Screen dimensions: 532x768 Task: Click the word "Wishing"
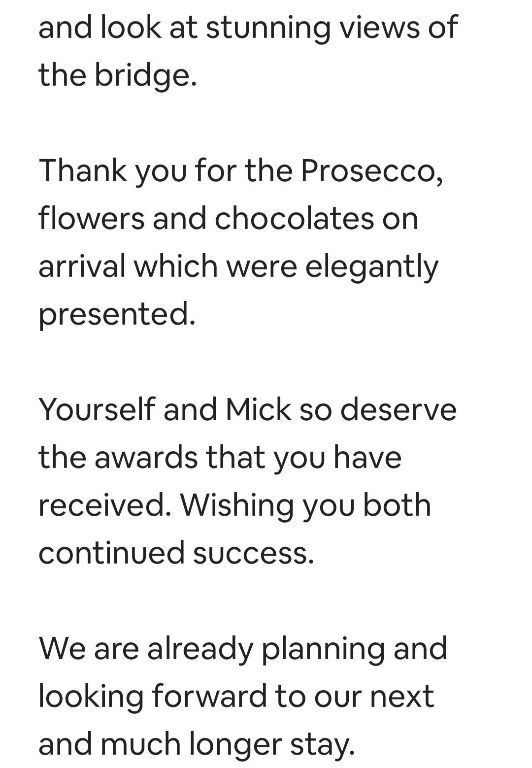237,505
